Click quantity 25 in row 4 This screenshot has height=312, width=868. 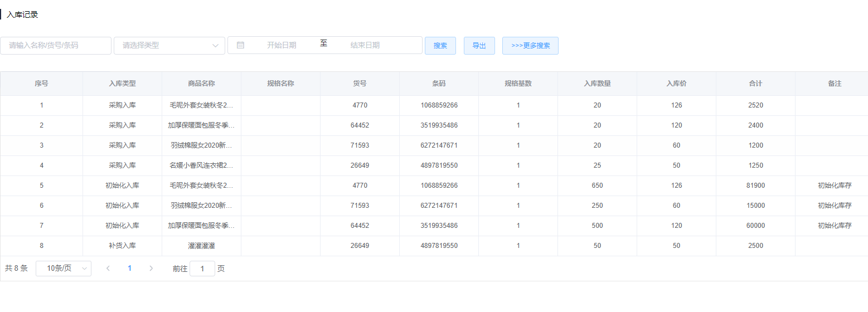(x=598, y=165)
